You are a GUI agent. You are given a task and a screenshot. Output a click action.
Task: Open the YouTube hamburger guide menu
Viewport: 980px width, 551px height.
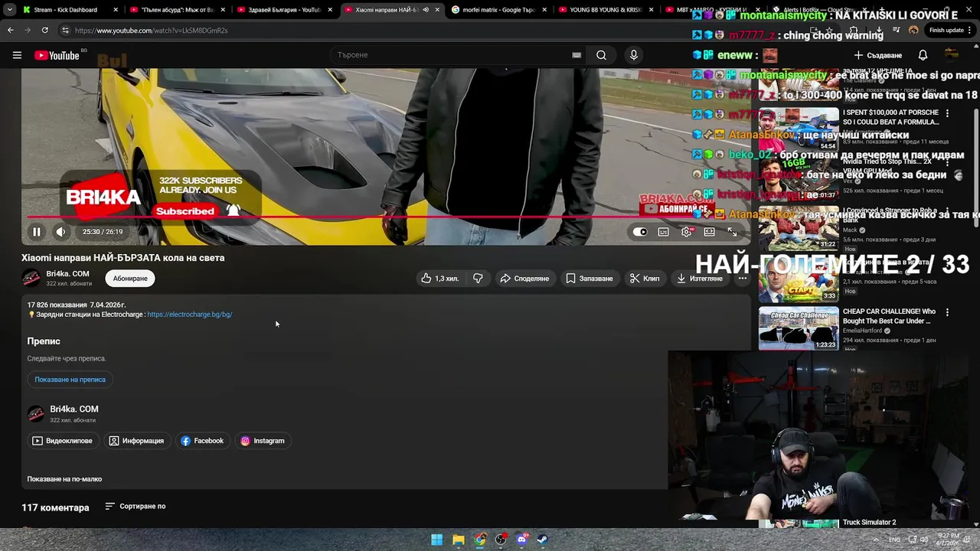tap(17, 55)
